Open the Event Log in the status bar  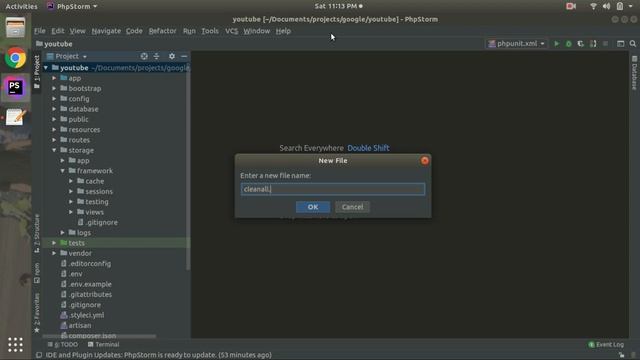pos(606,344)
